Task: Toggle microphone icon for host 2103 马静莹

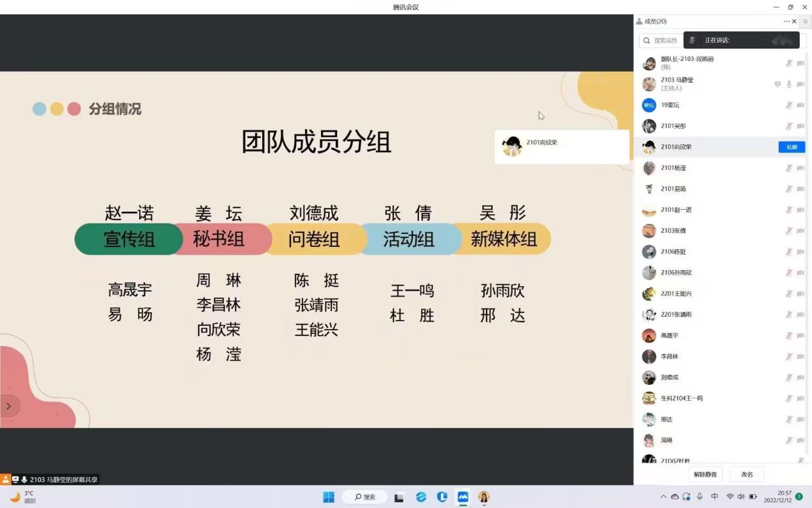Action: pos(790,84)
